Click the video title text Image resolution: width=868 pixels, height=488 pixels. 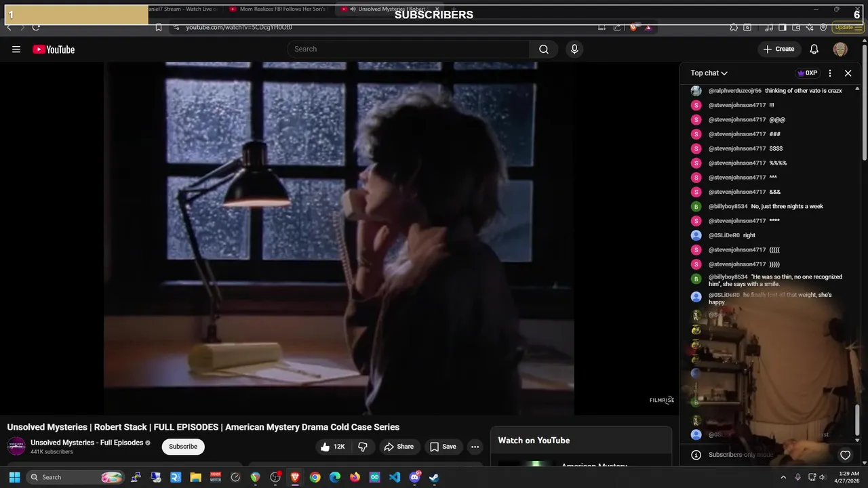tap(203, 427)
